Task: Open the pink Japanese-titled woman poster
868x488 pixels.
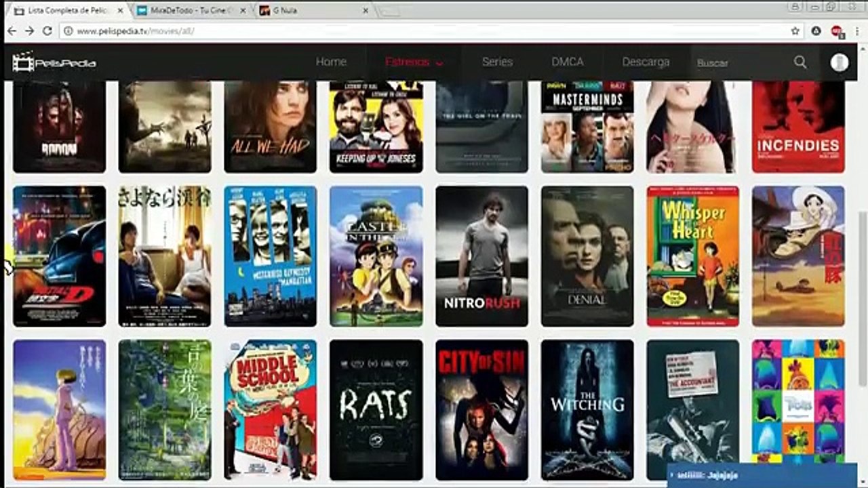Action: tap(693, 127)
